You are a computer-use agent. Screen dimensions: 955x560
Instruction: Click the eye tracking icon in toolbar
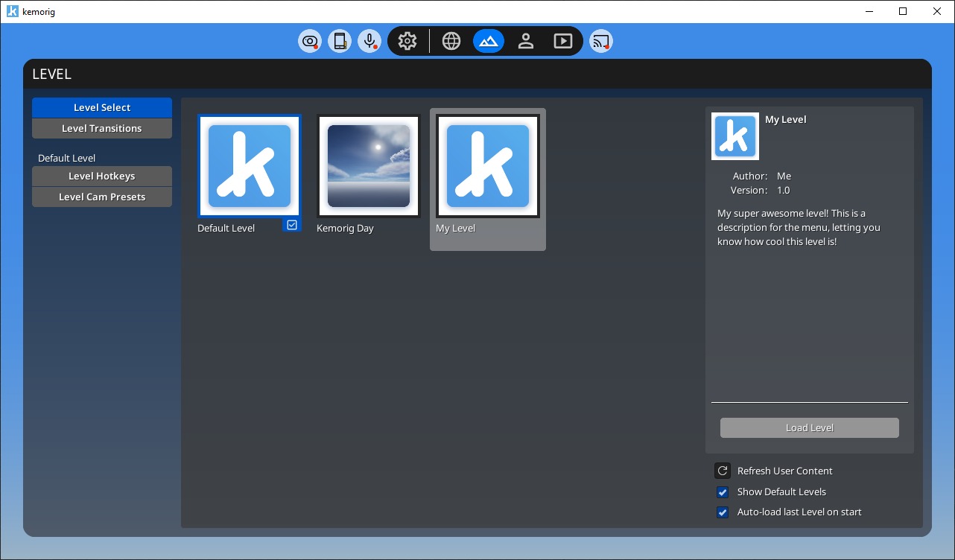coord(310,41)
